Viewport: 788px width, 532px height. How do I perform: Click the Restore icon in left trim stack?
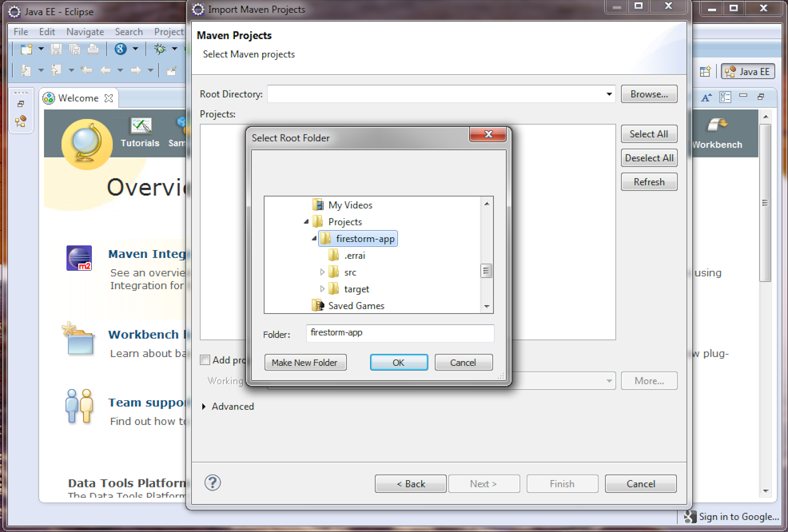click(x=21, y=104)
